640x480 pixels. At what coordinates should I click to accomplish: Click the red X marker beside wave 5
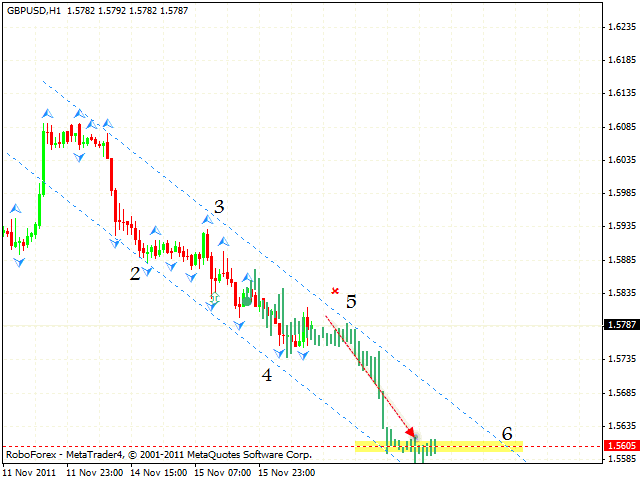(x=334, y=291)
